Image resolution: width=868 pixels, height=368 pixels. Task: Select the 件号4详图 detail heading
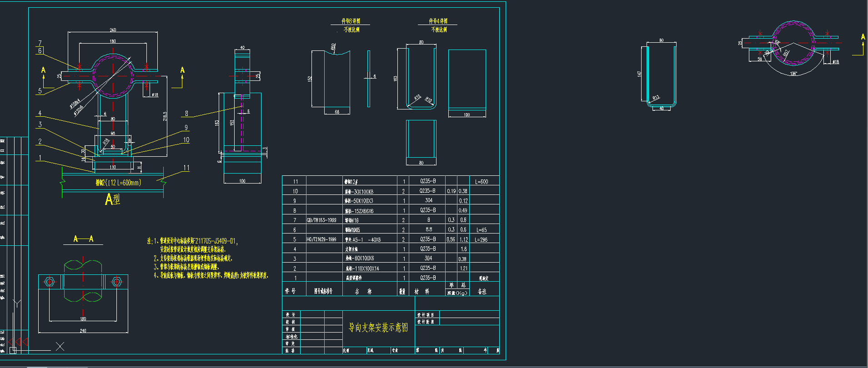438,21
